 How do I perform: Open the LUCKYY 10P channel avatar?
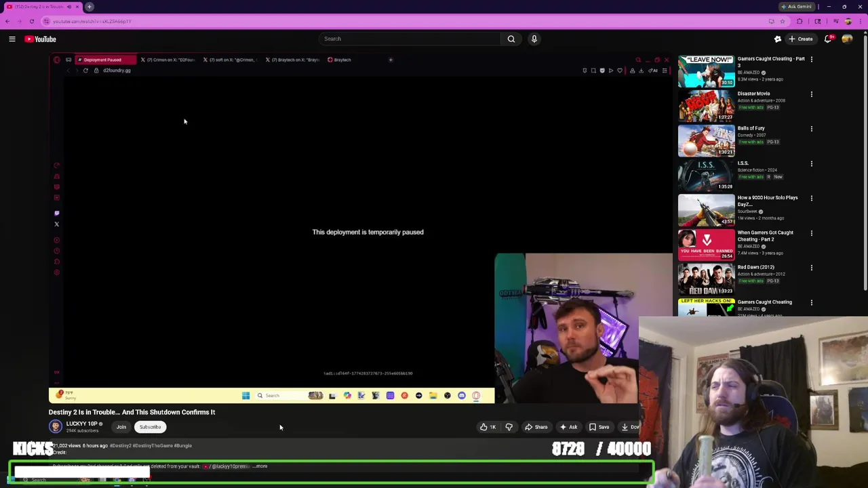pos(56,426)
